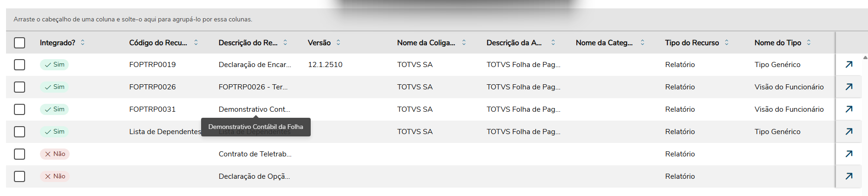Open the FOPTRP0031 row arrow icon
Image resolution: width=868 pixels, height=196 pixels.
[848, 109]
